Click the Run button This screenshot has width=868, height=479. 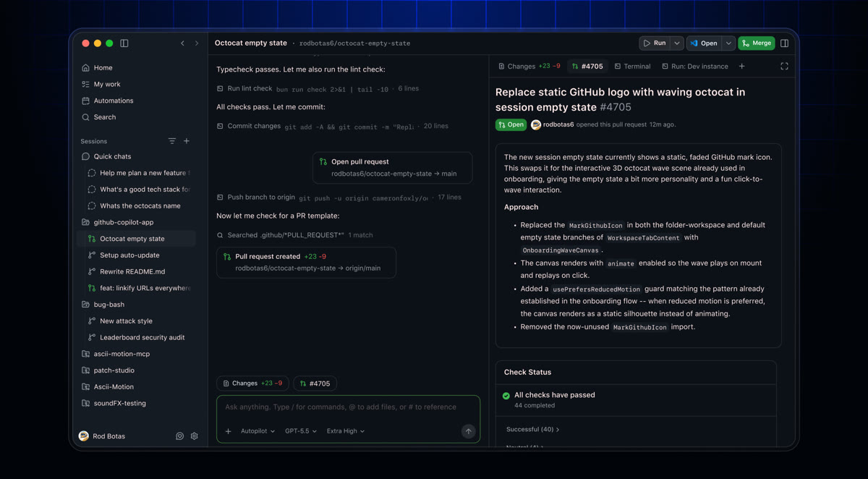click(x=655, y=43)
